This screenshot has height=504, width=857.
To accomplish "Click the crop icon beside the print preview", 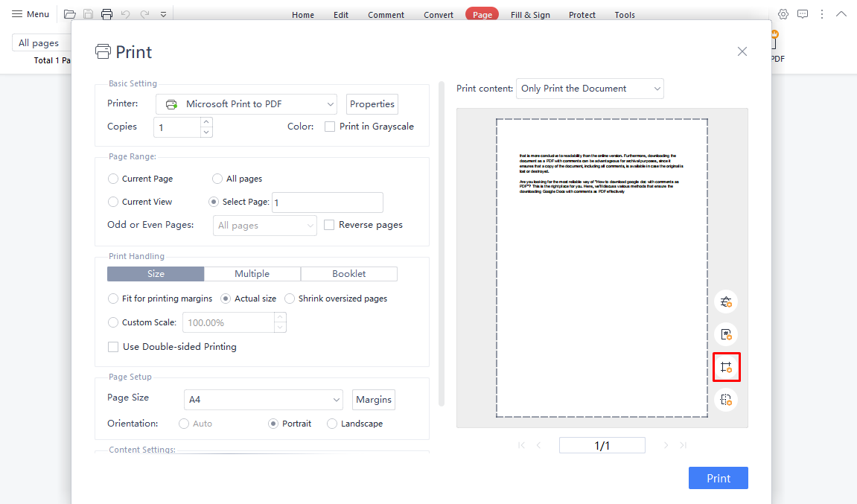I will tap(726, 367).
